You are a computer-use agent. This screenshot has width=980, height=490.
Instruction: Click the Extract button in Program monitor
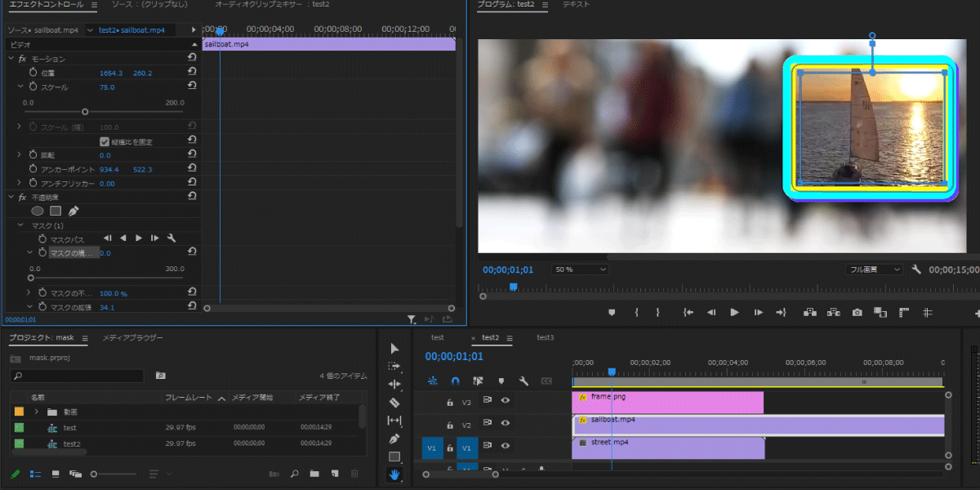pyautogui.click(x=834, y=312)
